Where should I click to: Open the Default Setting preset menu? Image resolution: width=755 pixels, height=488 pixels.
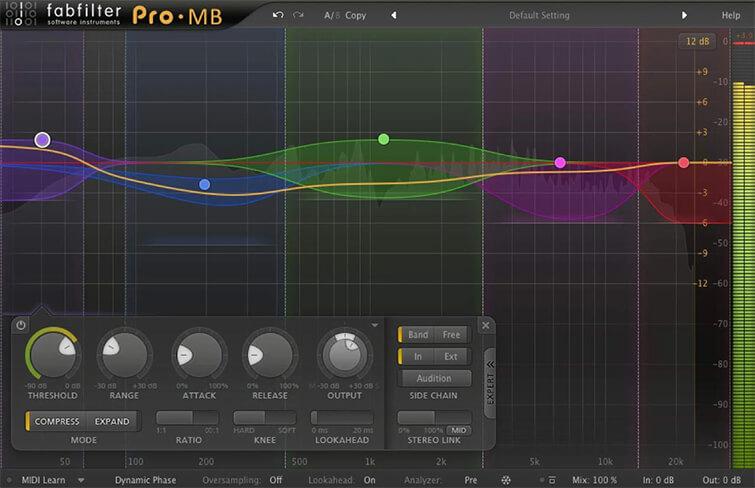[539, 15]
